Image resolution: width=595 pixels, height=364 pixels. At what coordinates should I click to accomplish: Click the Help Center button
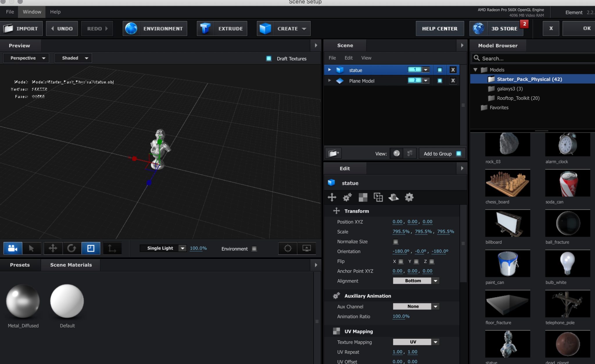(x=440, y=28)
